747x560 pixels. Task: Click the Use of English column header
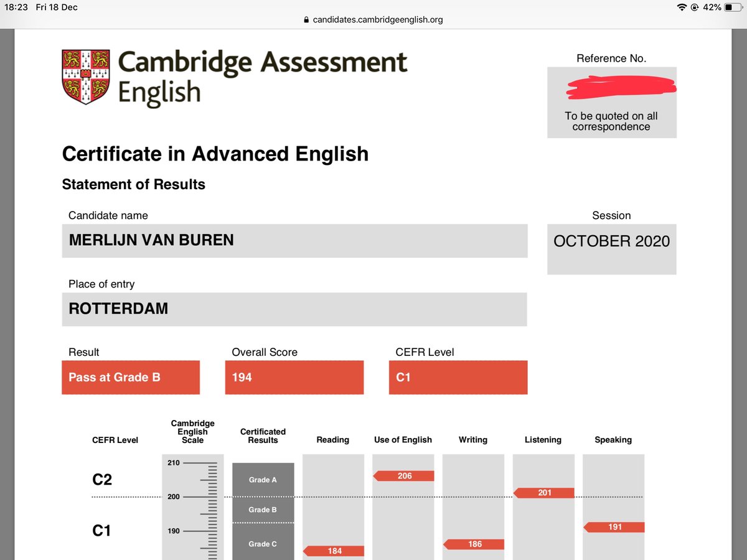pyautogui.click(x=403, y=440)
